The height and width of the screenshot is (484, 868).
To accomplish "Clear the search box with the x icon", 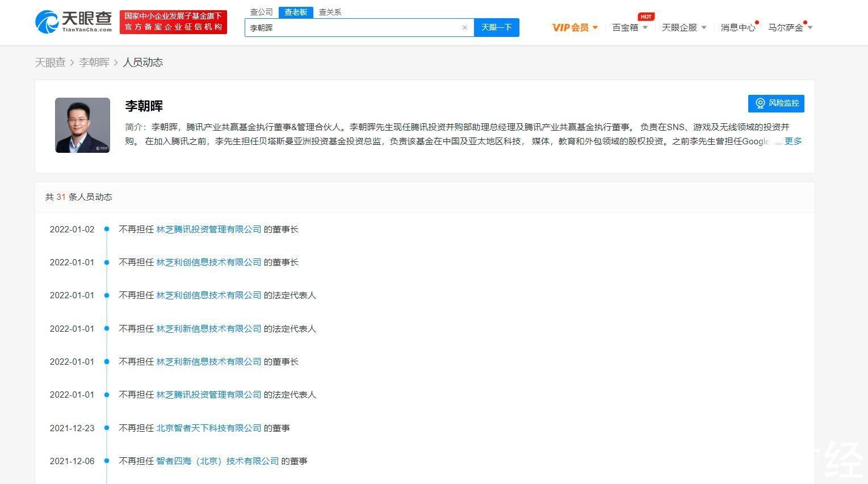I will click(x=465, y=27).
